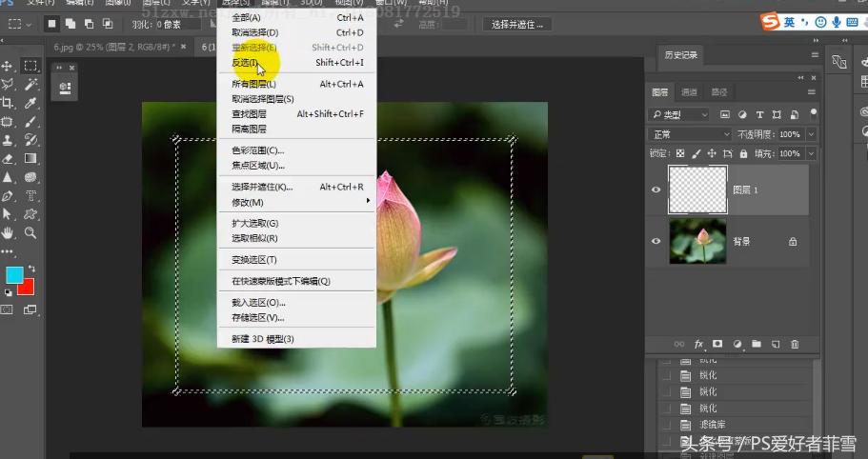
Task: Select the Path Selection tool
Action: (8, 214)
